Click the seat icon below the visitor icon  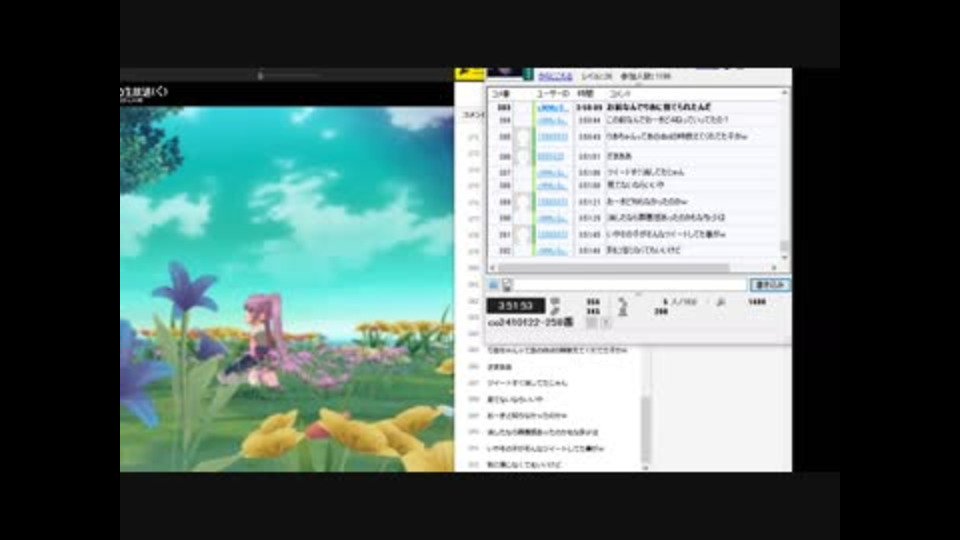[622, 312]
